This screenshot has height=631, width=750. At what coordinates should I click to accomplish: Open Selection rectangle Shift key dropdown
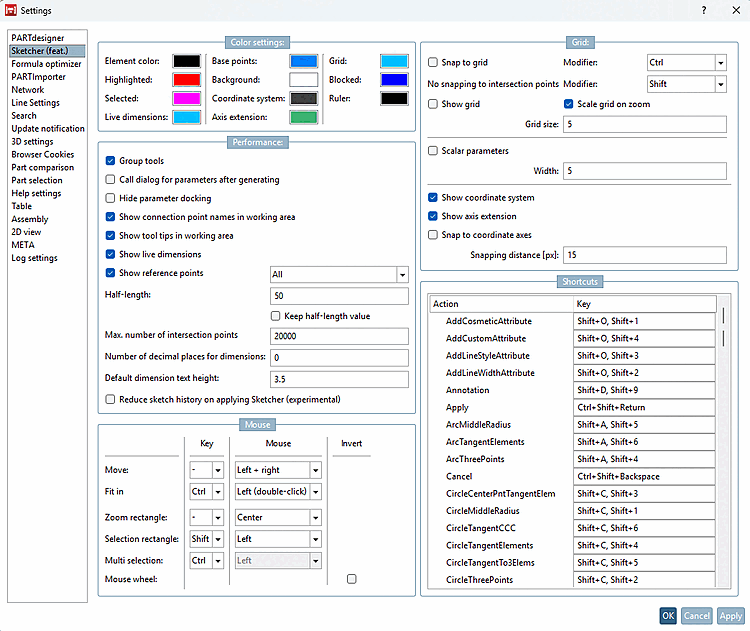[207, 539]
